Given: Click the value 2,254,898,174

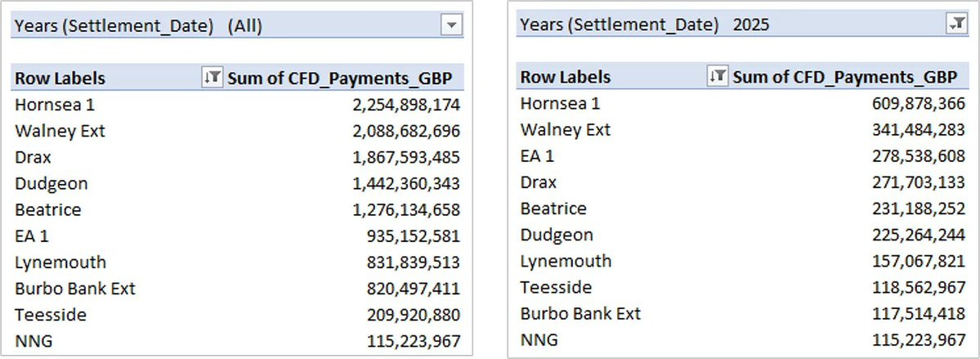Looking at the screenshot, I should 407,105.
